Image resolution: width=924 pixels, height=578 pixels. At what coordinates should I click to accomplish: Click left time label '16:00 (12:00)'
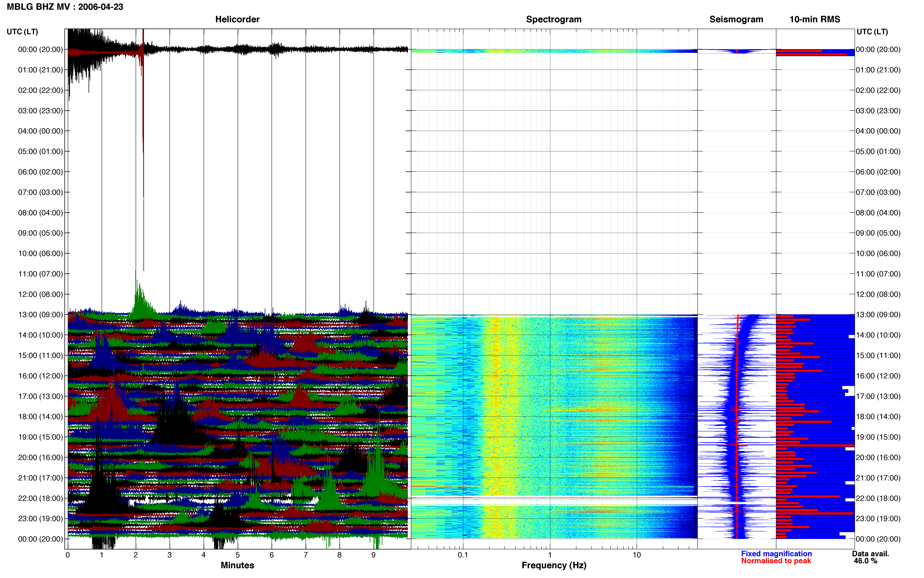coord(41,376)
